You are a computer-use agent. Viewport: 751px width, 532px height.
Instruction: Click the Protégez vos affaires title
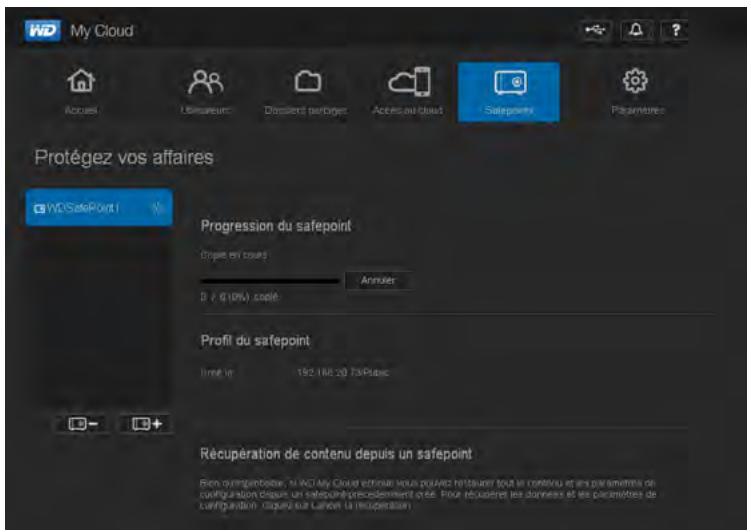coord(124,158)
